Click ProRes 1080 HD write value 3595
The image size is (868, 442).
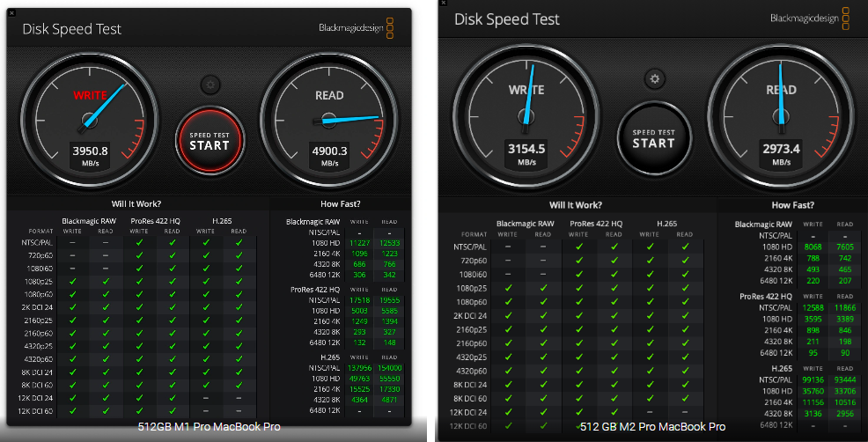pyautogui.click(x=813, y=319)
